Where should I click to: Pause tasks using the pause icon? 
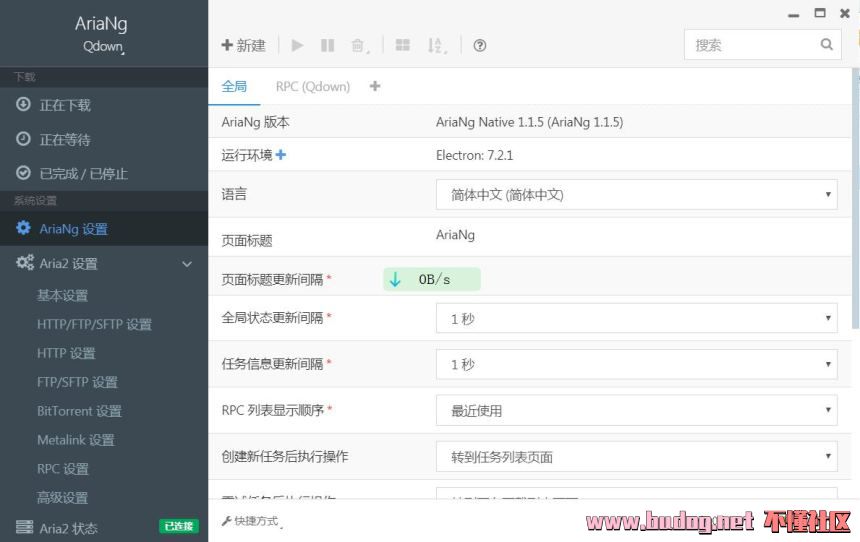coord(327,46)
